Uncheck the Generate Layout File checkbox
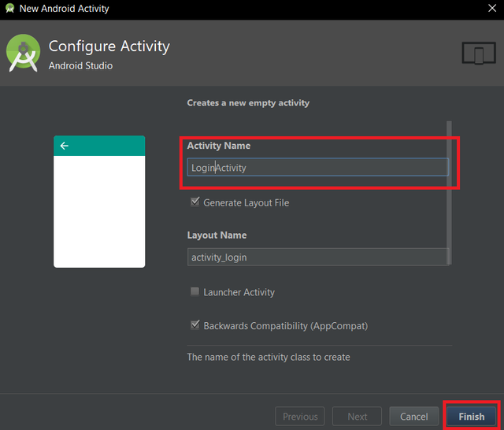The height and width of the screenshot is (430, 504). (x=195, y=202)
